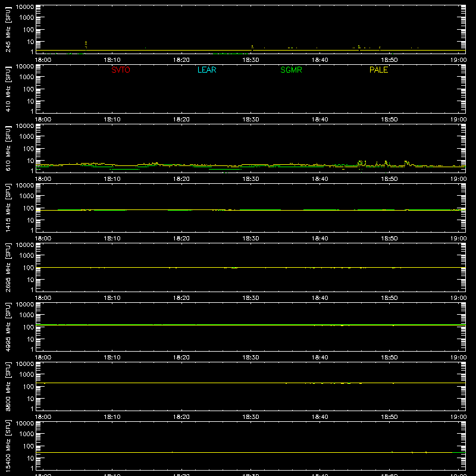Select the 8800 MHz [SFU] axis title

point(8,387)
